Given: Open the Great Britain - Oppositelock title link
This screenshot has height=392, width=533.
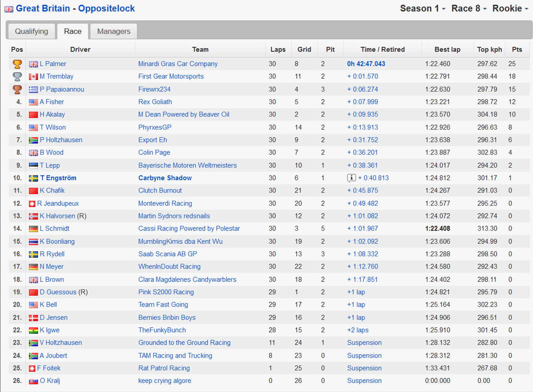Looking at the screenshot, I should tap(75, 8).
